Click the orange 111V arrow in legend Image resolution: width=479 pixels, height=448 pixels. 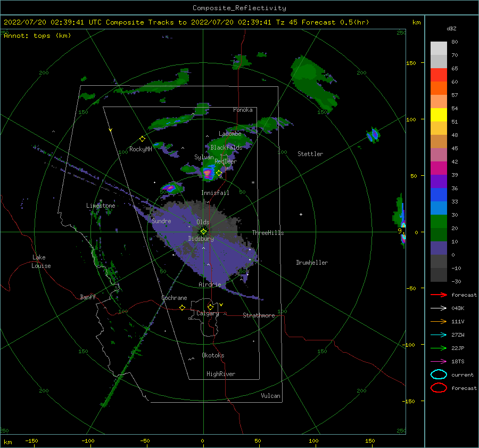pos(439,321)
